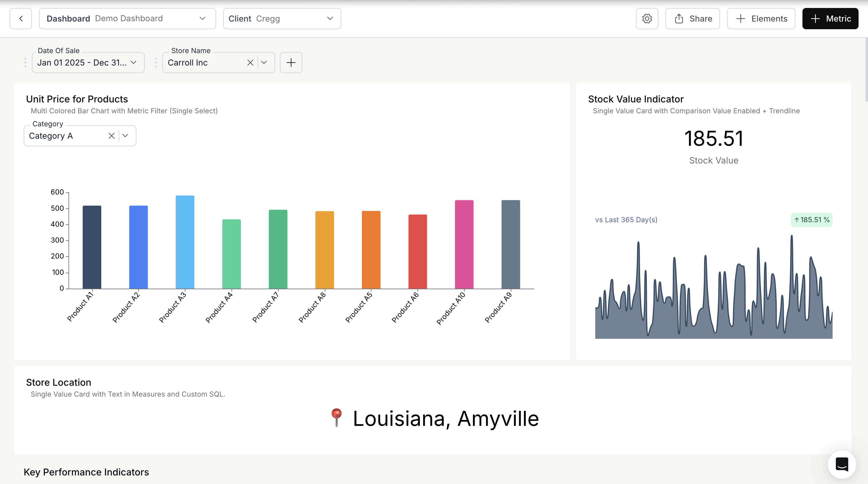
Task: Click the Share button
Action: 692,19
